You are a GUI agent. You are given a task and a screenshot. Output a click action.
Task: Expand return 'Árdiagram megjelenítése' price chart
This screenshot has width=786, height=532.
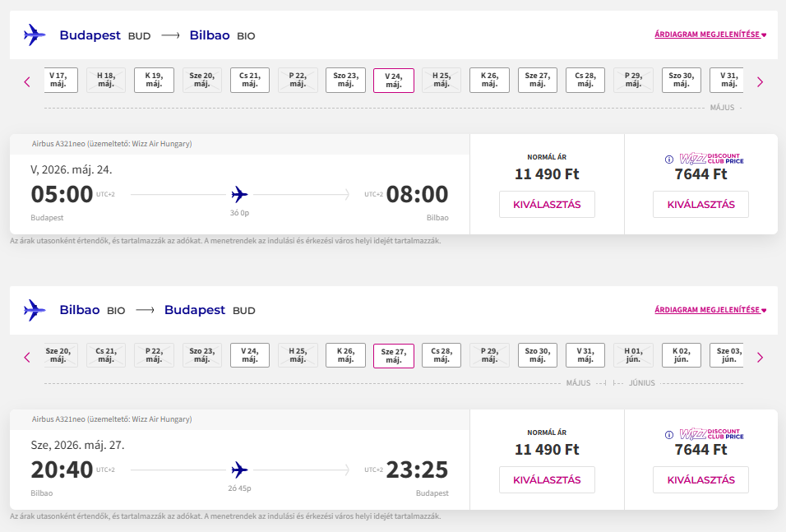tap(710, 310)
